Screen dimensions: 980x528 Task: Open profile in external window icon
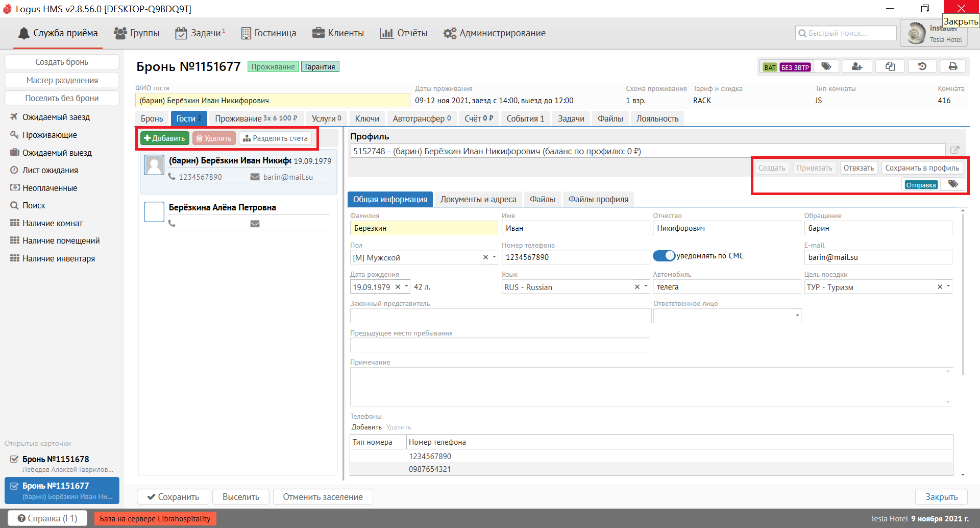(x=954, y=150)
